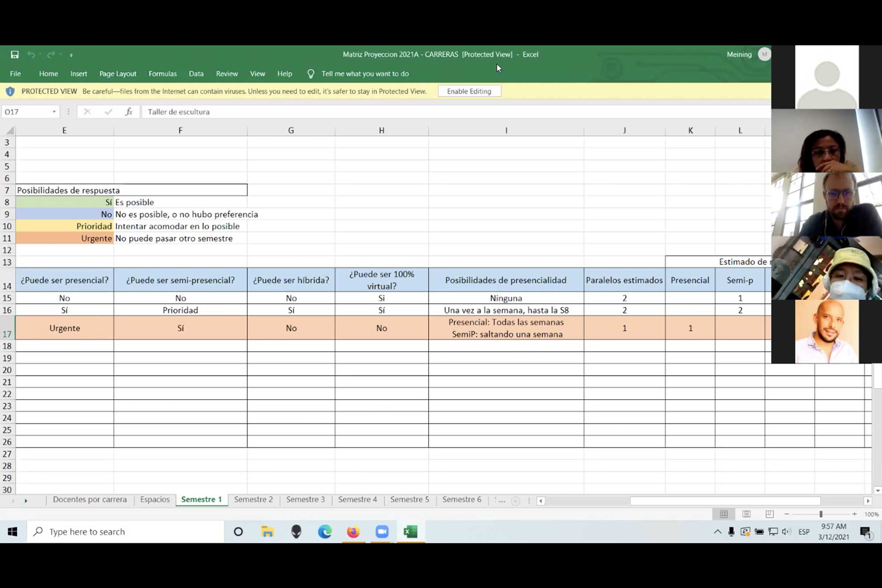Click the zoom in plus button
Screen dimensions: 882x588
854,514
